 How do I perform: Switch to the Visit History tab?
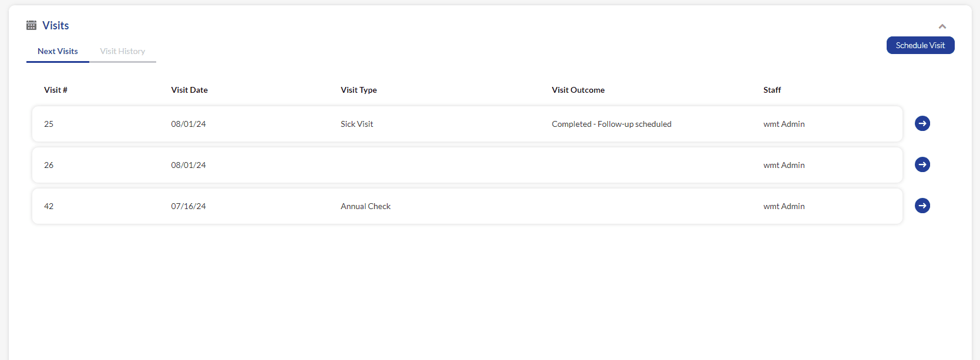click(122, 51)
